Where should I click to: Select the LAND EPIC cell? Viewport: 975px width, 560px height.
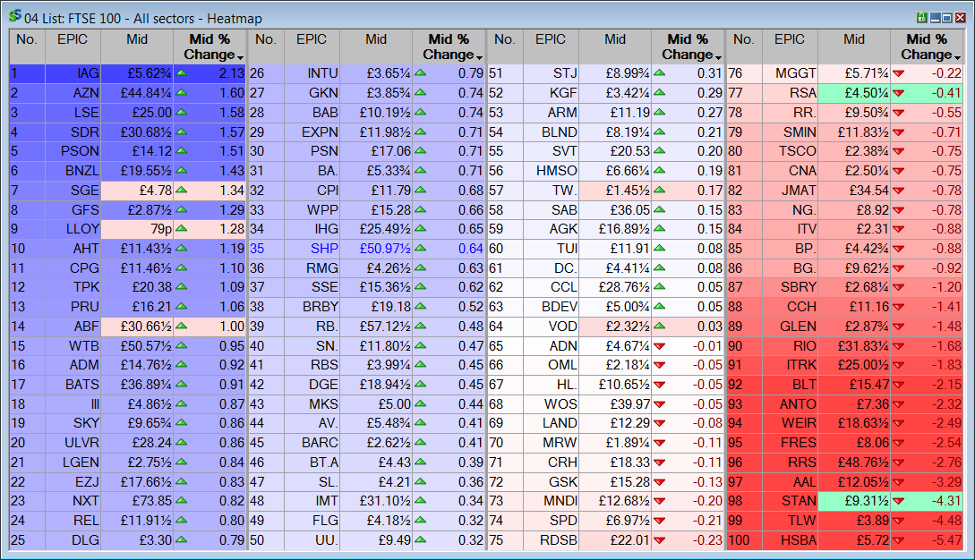(x=551, y=423)
